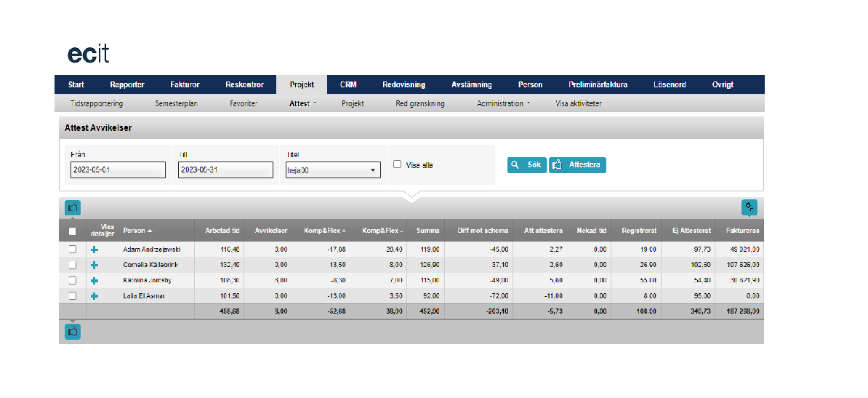Screen dimensions: 868x398
Task: Click the ecit logo
Action: tap(89, 54)
